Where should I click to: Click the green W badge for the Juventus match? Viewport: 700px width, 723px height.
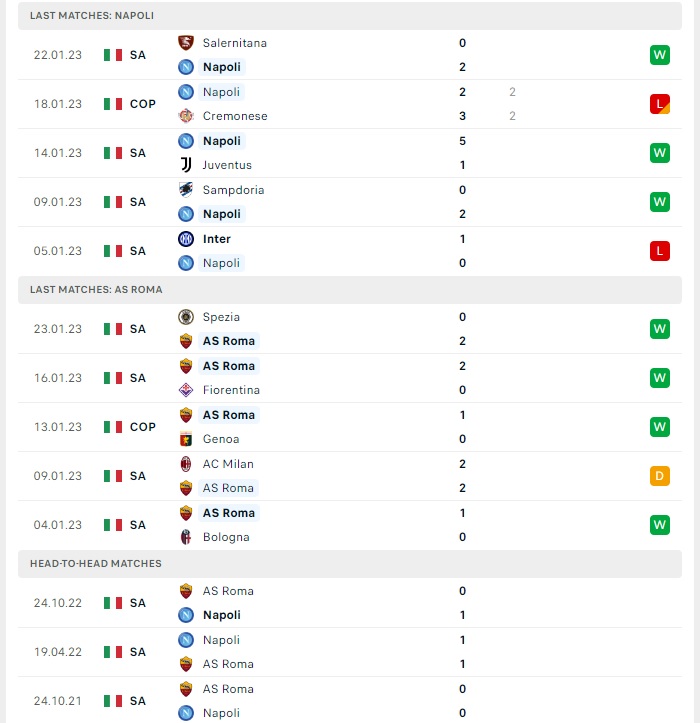click(x=659, y=153)
